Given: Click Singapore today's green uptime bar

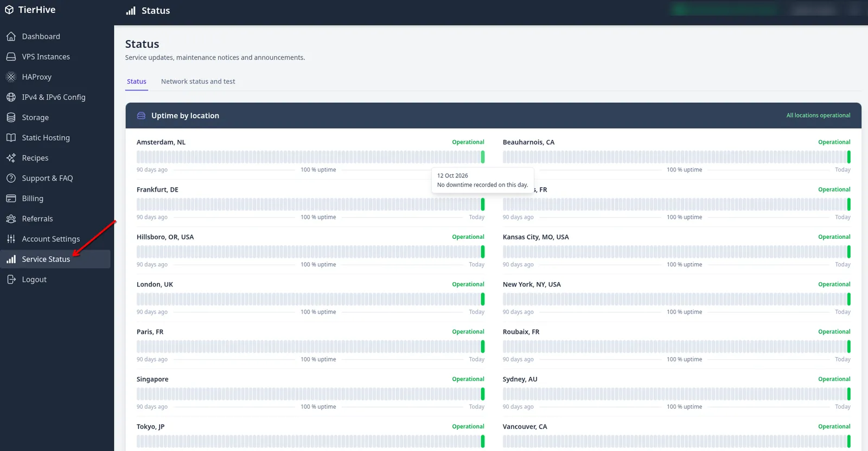Looking at the screenshot, I should click(x=483, y=394).
